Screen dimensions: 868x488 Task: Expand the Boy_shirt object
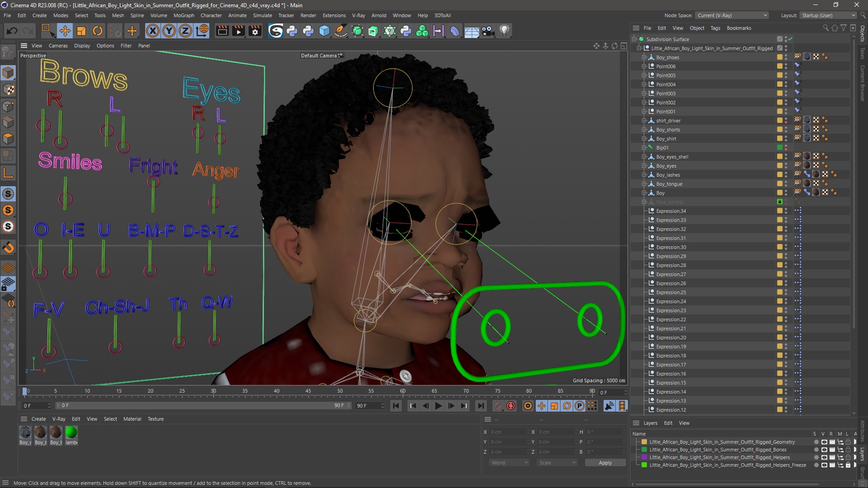pos(644,139)
